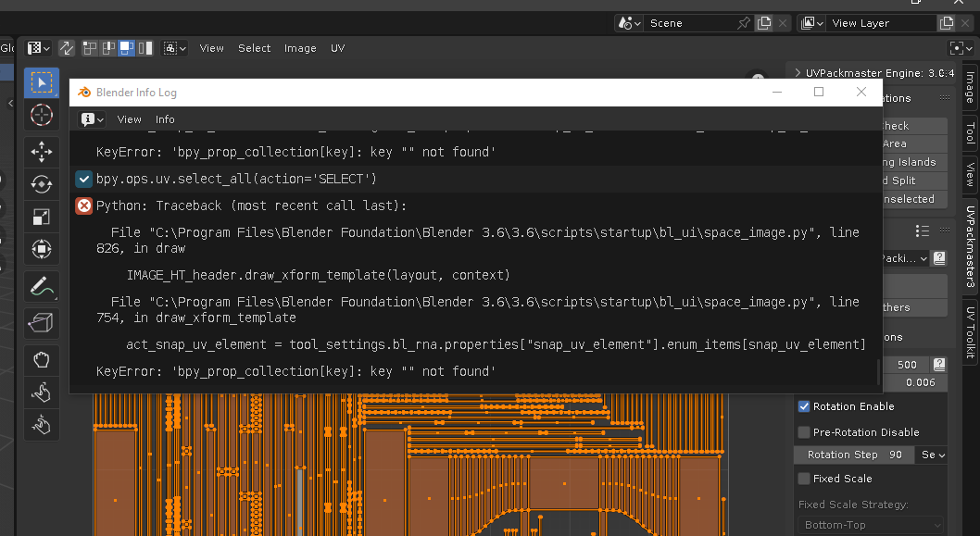Delete the current scene

point(783,23)
